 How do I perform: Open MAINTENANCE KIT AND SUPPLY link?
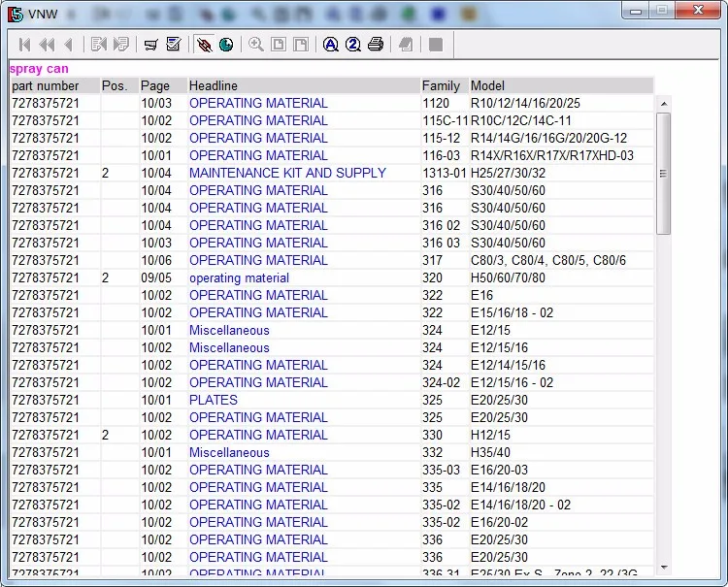pos(287,173)
